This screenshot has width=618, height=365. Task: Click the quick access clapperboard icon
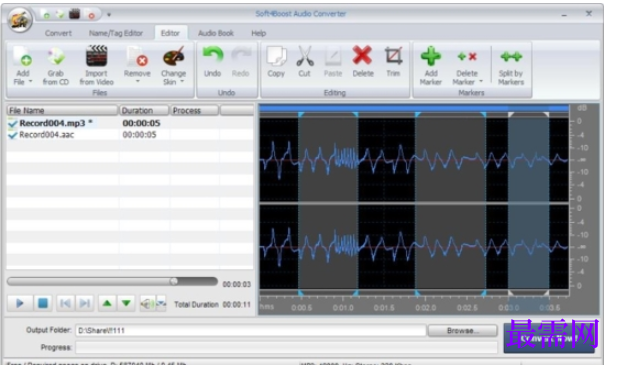coord(74,15)
